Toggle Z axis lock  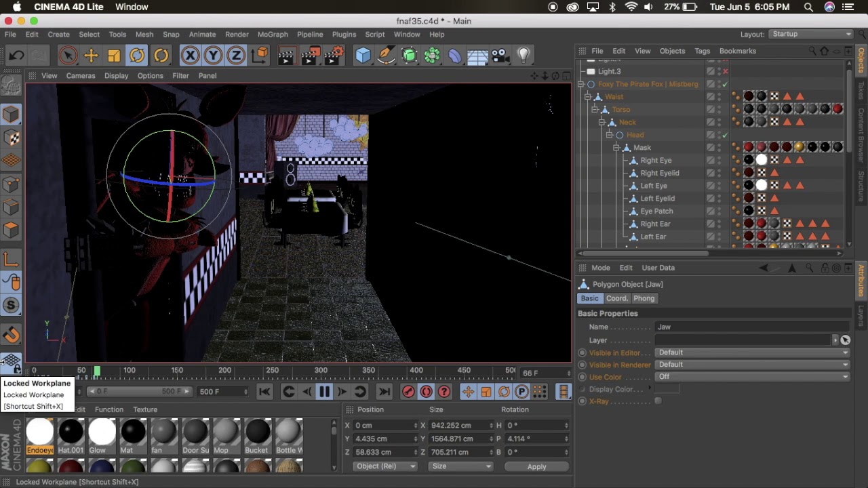pos(236,56)
